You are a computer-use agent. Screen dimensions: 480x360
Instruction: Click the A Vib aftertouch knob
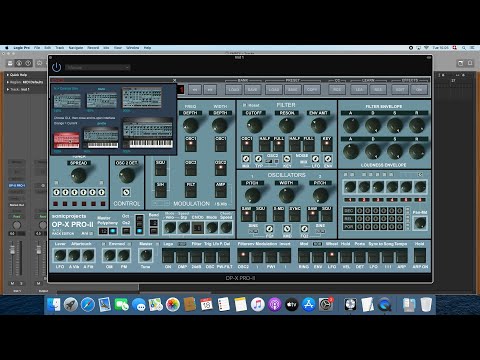tap(74, 256)
